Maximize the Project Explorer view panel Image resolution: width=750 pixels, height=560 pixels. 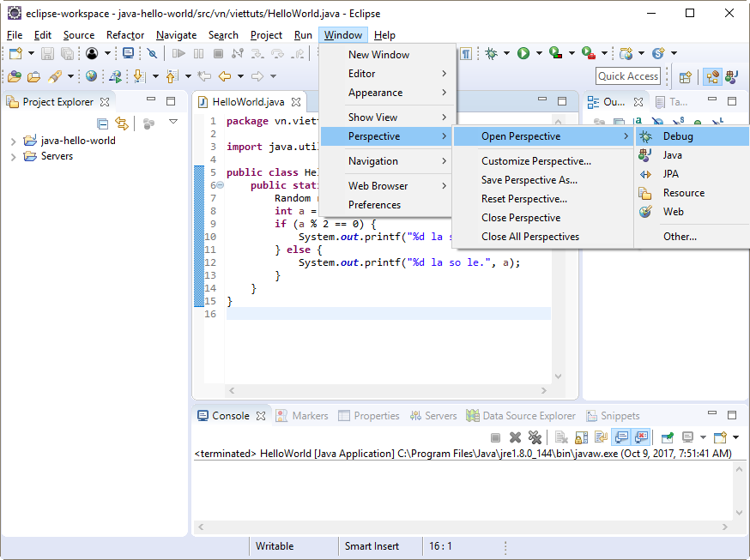(x=171, y=101)
